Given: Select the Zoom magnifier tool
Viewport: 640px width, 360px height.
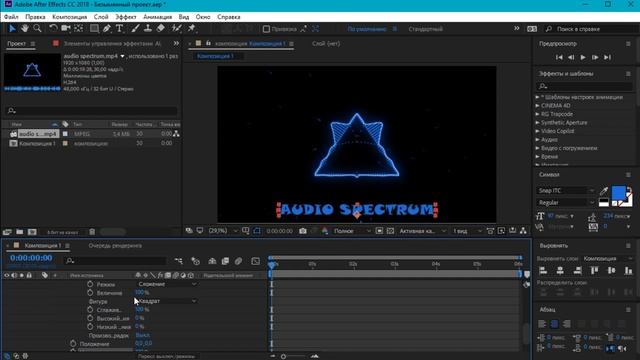Looking at the screenshot, I should click(x=38, y=29).
